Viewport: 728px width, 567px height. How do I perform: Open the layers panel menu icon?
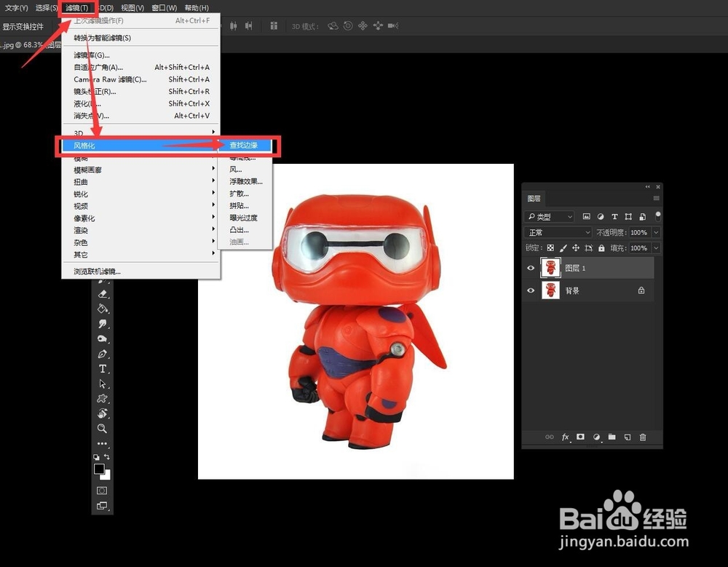656,198
